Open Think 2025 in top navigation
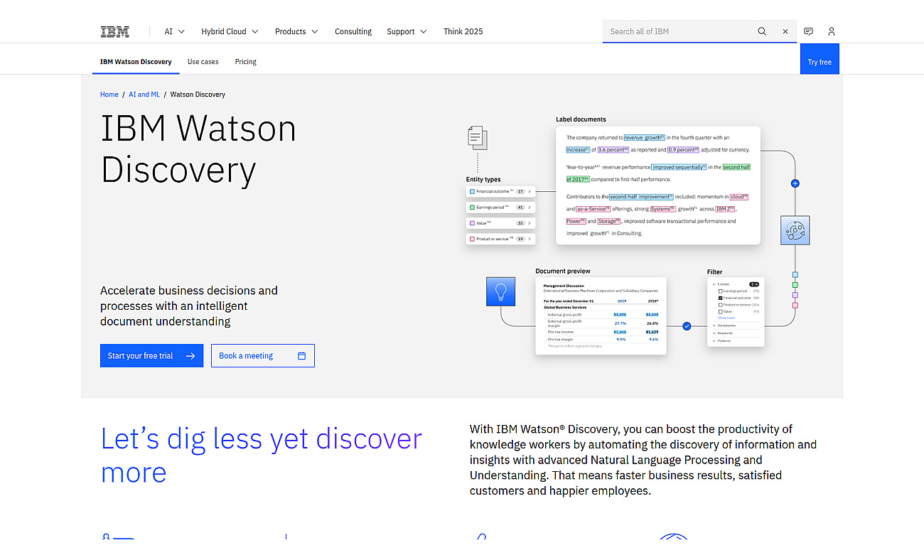The width and height of the screenshot is (924, 560). (463, 31)
